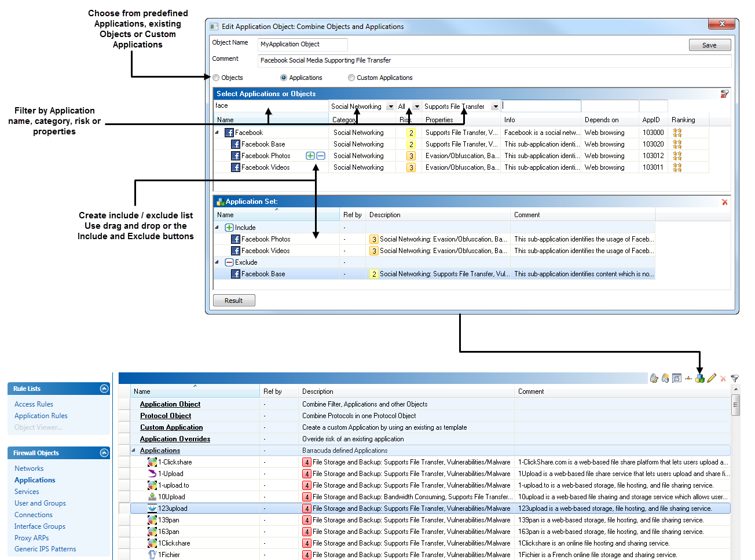Click the second toolbar icon with star overlay
The width and height of the screenshot is (755, 560).
click(665, 378)
